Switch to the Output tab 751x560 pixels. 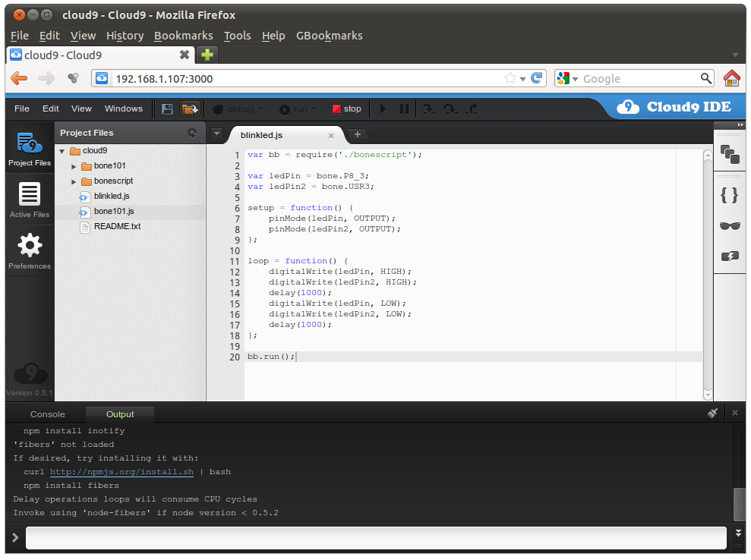(x=120, y=414)
